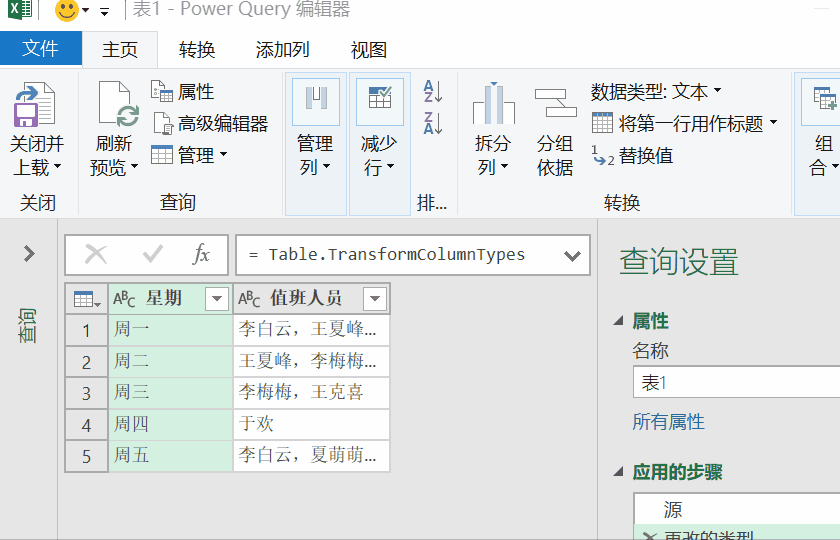Screen dimensions: 840x540
Task: Select row number 1
Action: point(86,330)
